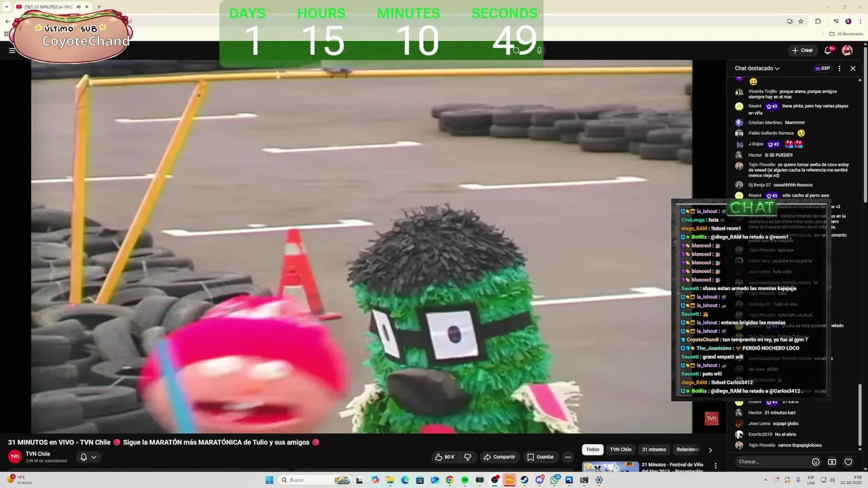The image size is (868, 488).
Task: Open WhatsApp from the taskbar
Action: pyautogui.click(x=555, y=480)
